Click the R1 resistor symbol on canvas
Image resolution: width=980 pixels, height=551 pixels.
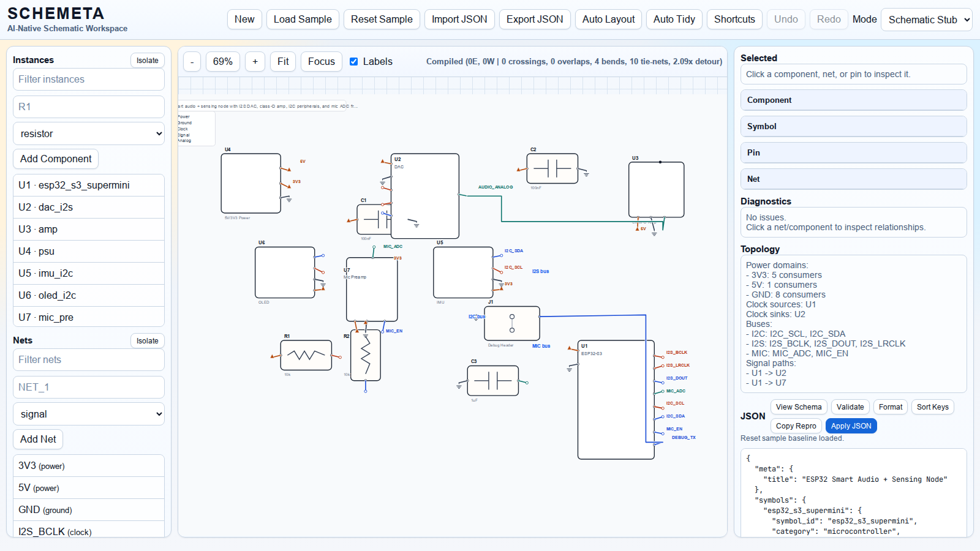pyautogui.click(x=306, y=355)
